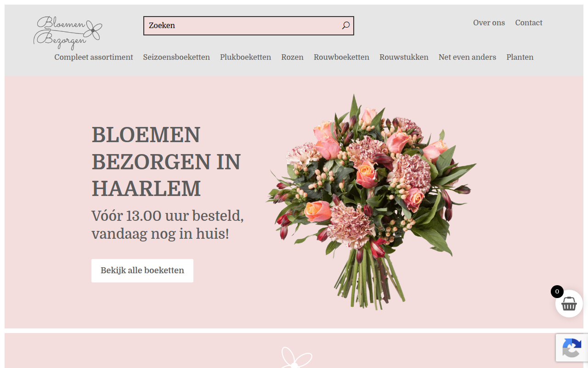Click the Bloemen Bezorgen in Haarlem heading

(166, 161)
